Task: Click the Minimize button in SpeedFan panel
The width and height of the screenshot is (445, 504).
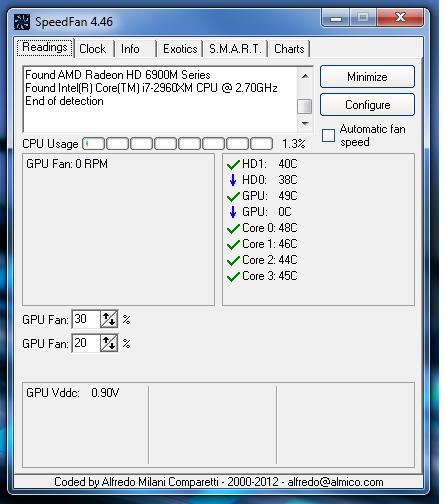Action: tap(367, 77)
